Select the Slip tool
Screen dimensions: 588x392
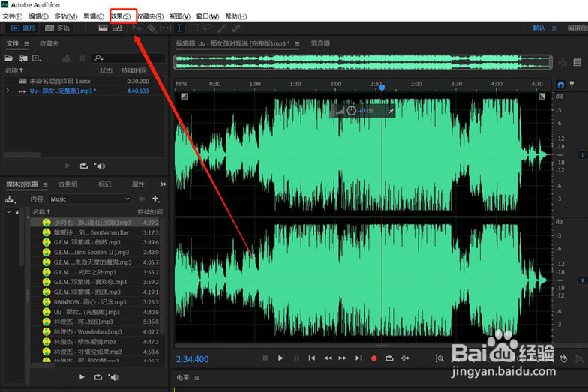coord(165,28)
